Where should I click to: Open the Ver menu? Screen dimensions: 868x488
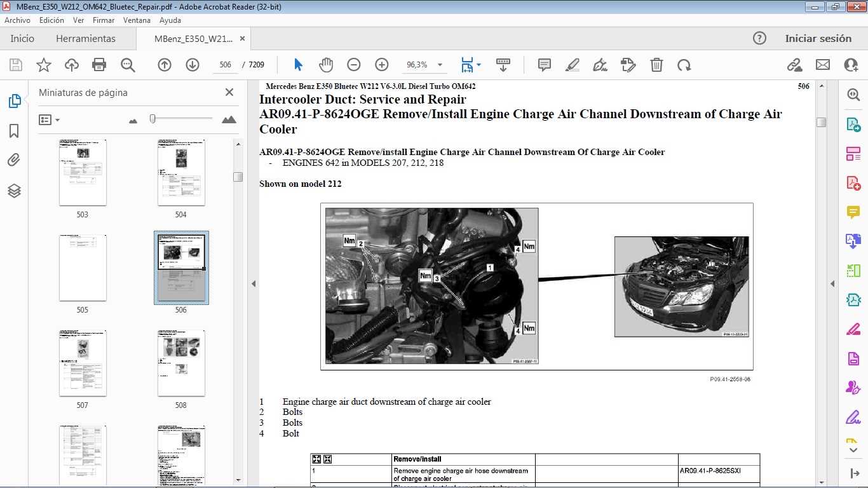(79, 20)
